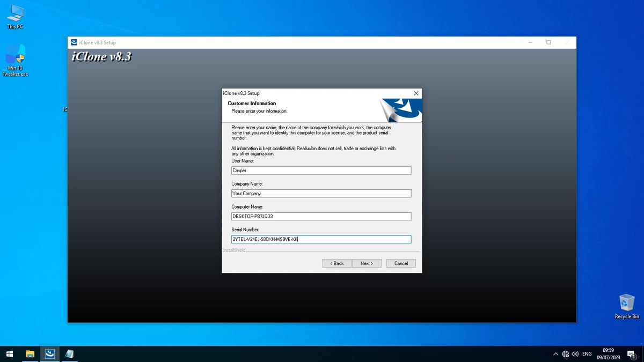Close the outer iClone v8.3 Setup window
Image resolution: width=644 pixels, height=362 pixels.
[x=567, y=42]
